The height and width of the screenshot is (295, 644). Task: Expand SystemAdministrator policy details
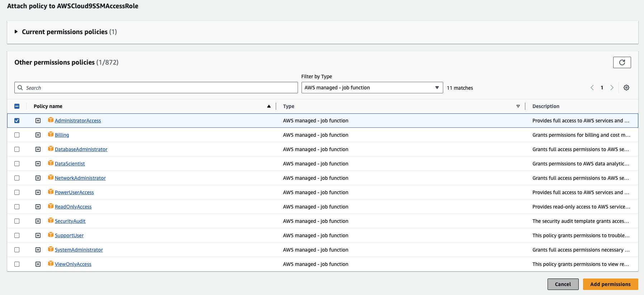point(38,250)
